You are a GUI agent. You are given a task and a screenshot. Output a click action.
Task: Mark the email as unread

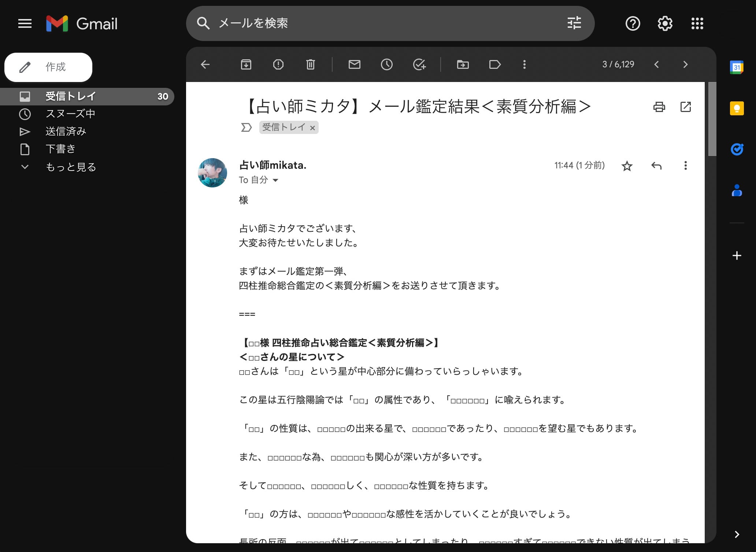354,64
